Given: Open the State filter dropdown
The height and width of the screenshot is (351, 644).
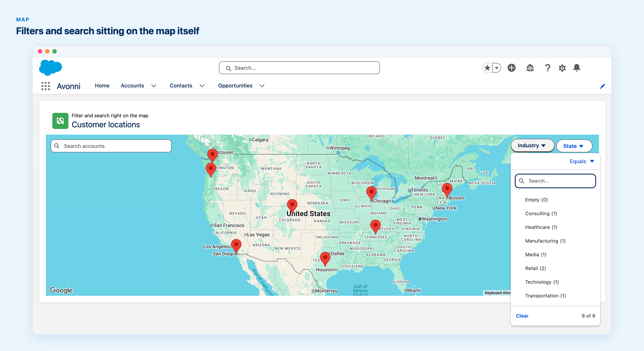Looking at the screenshot, I should tap(574, 146).
